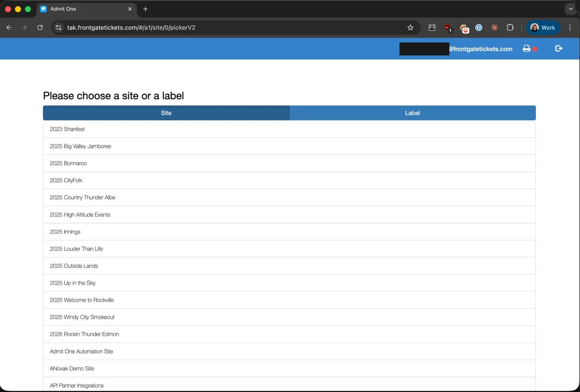580x392 pixels.
Task: Click the logout icon in the header
Action: click(559, 49)
